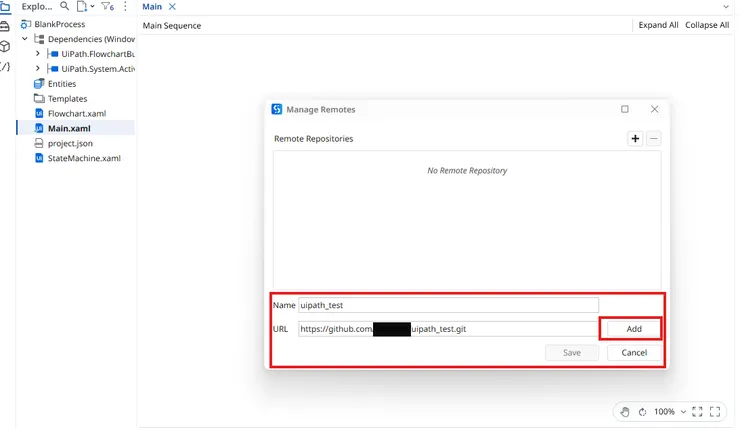
Task: Reset zoom icon in designer
Action: click(642, 412)
